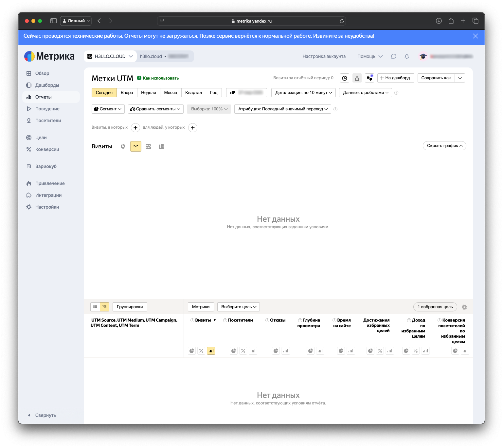This screenshot has width=503, height=448.
Task: Select column chart type icon
Action: click(x=161, y=146)
